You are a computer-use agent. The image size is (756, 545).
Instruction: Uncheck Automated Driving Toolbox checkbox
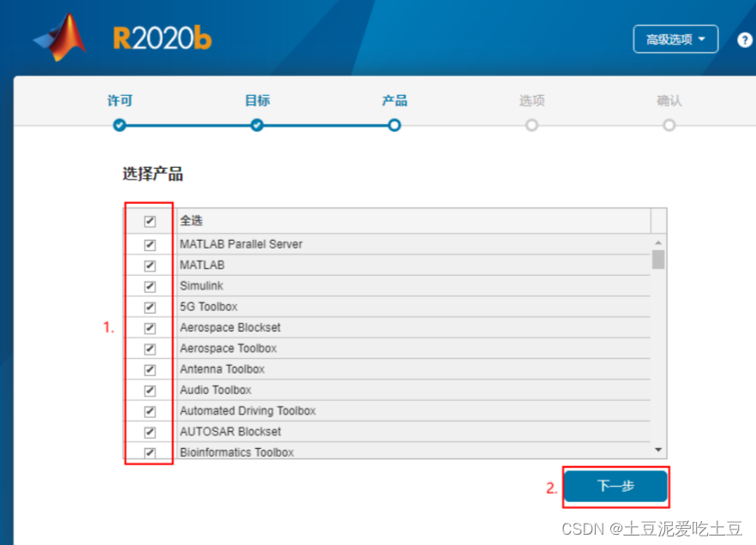point(150,411)
